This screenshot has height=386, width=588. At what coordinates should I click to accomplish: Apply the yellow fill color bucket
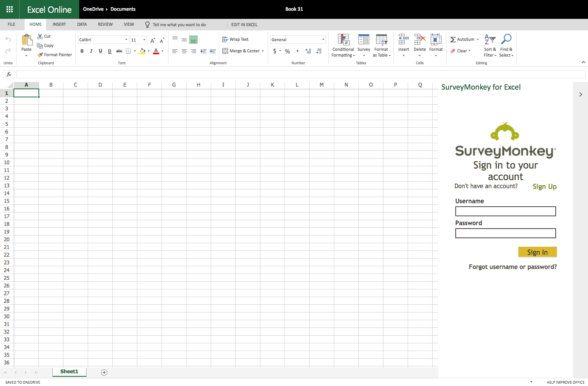coord(142,51)
